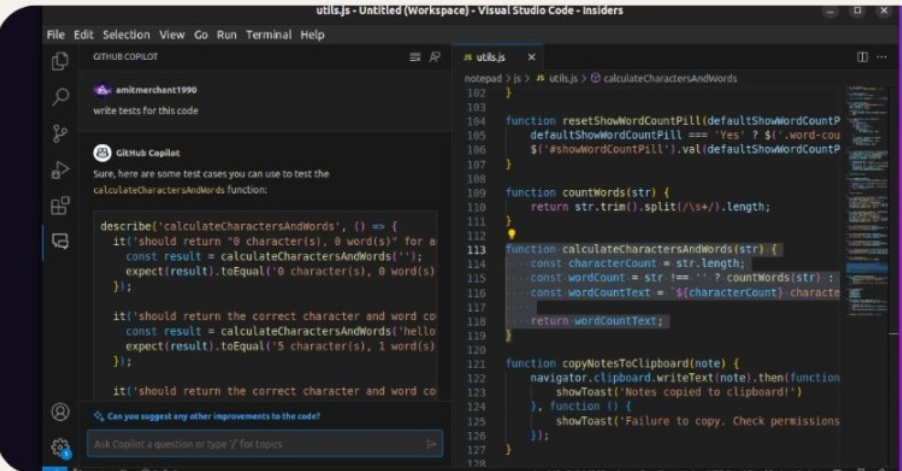Open editor More Actions ellipsis
The height and width of the screenshot is (471, 902).
[881, 57]
